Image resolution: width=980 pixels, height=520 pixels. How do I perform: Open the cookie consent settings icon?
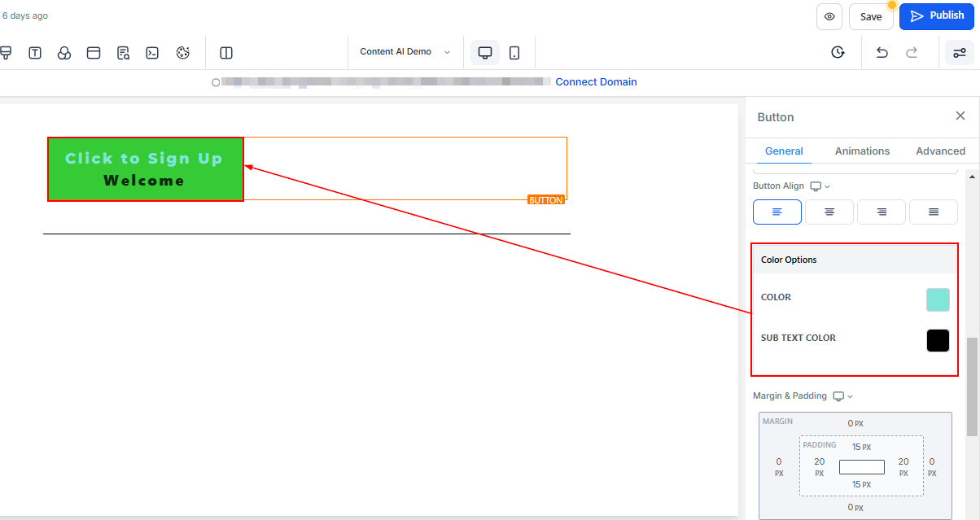(182, 53)
